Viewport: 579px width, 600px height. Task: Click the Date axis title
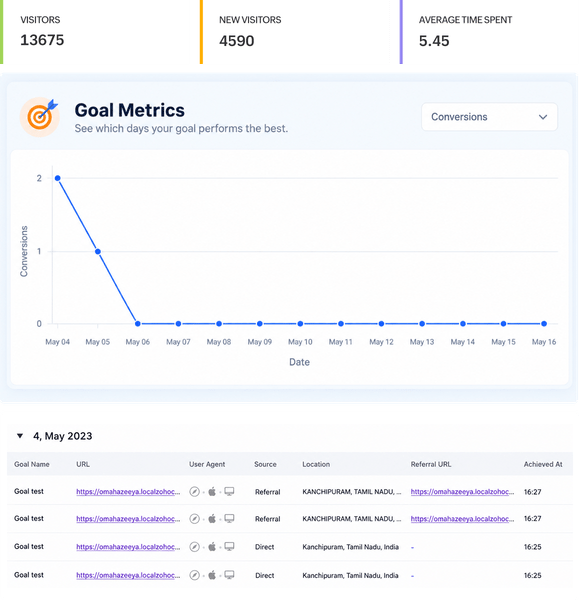299,362
